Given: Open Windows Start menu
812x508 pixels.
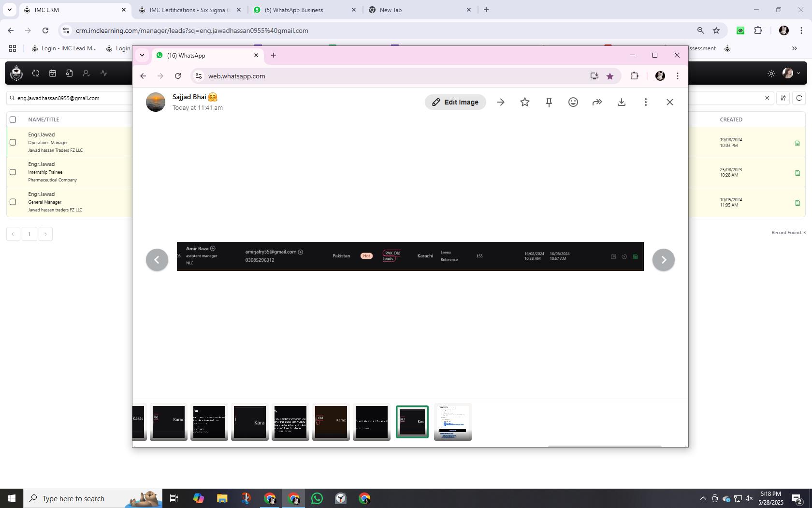Looking at the screenshot, I should click(12, 498).
